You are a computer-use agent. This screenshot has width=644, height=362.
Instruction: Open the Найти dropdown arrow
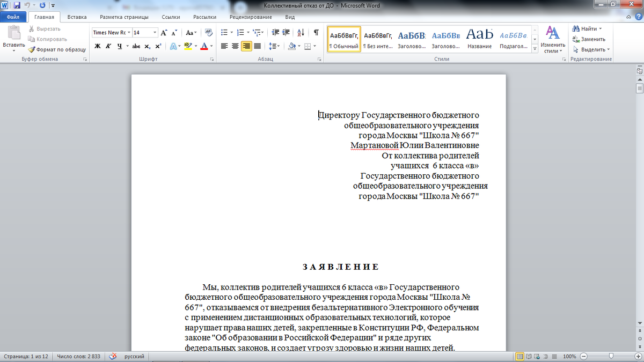(600, 29)
